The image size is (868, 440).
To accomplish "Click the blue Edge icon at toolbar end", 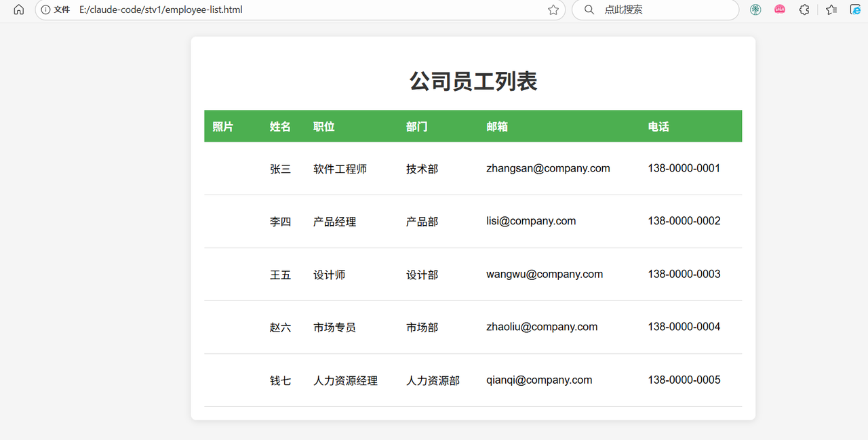I will pos(856,9).
